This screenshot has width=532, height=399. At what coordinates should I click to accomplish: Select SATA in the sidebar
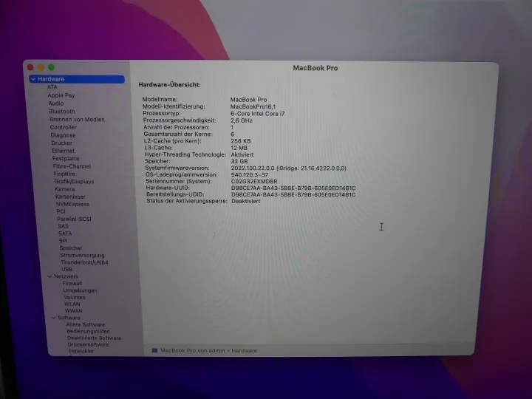pos(65,233)
